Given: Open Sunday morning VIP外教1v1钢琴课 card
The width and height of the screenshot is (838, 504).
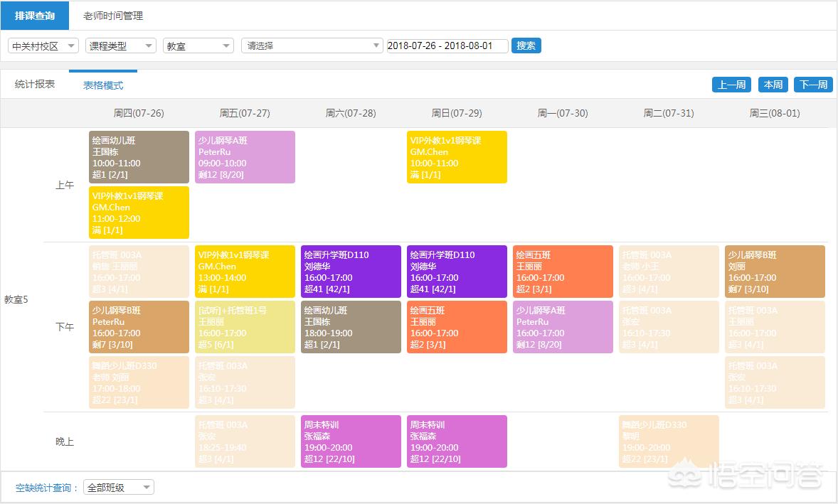Looking at the screenshot, I should coord(457,157).
